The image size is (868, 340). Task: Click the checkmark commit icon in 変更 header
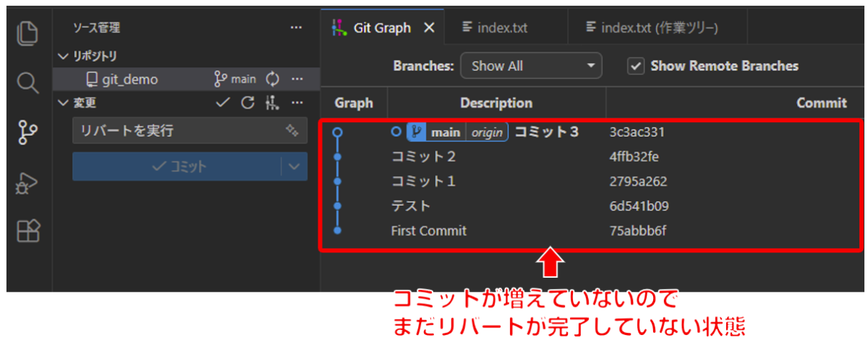tap(223, 103)
